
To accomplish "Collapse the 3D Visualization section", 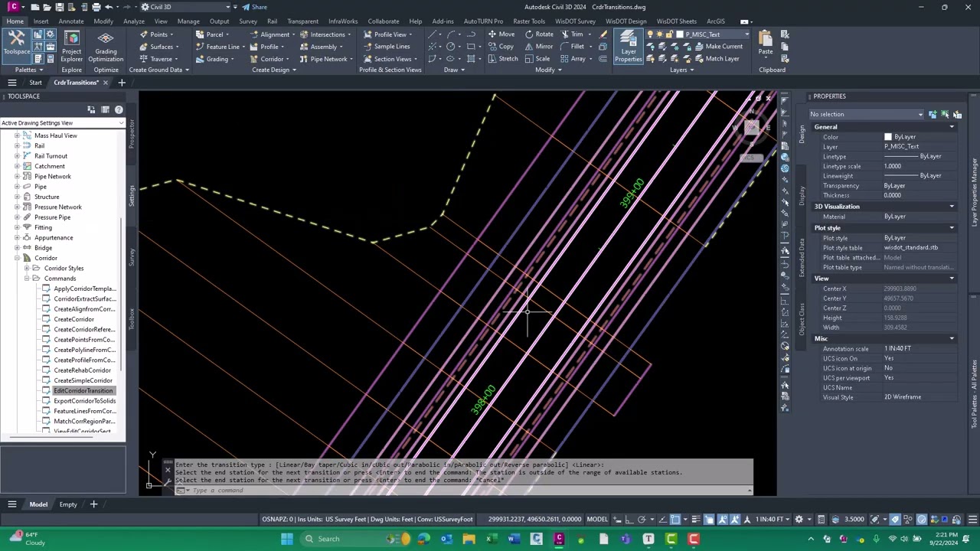I will (x=952, y=207).
